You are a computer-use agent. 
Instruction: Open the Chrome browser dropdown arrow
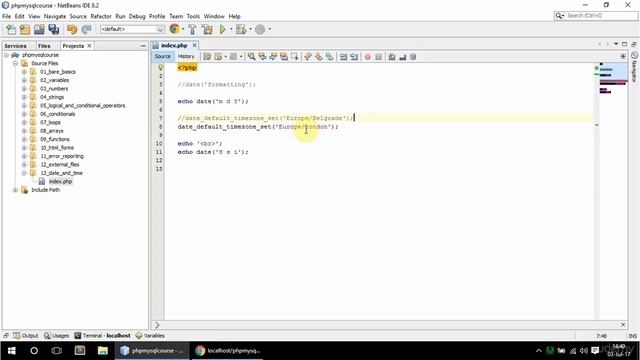(182, 29)
